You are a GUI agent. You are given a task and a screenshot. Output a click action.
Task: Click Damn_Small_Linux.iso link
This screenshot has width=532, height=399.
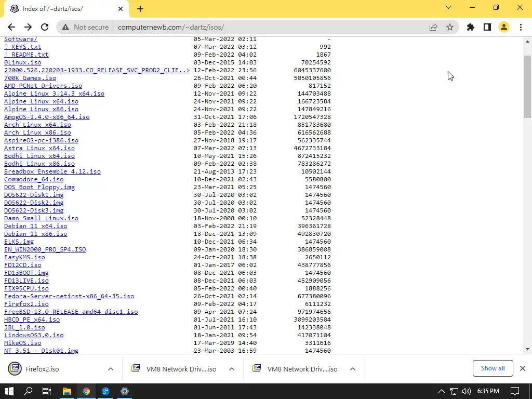click(41, 219)
